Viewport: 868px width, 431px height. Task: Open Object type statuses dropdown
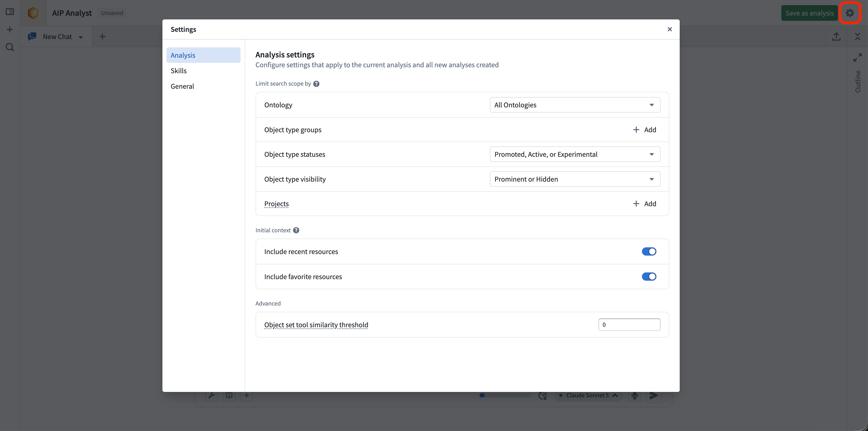point(575,154)
